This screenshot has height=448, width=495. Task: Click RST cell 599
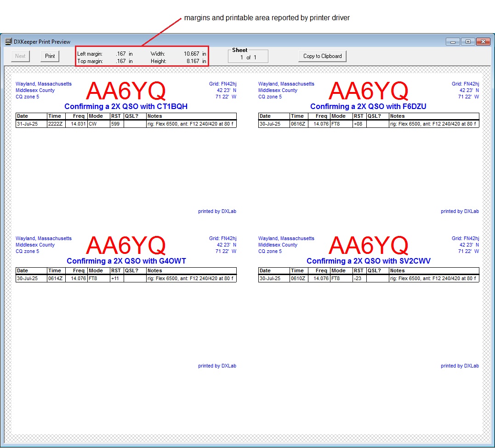click(117, 124)
